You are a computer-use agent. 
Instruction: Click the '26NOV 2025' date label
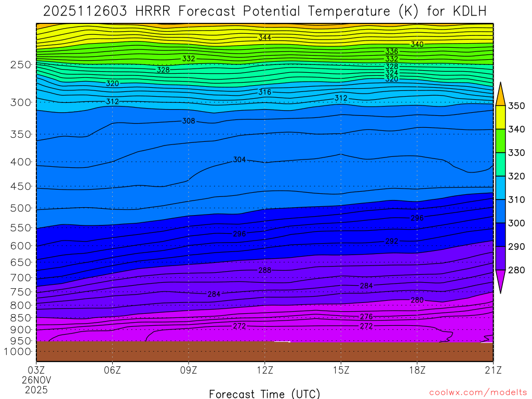37,385
